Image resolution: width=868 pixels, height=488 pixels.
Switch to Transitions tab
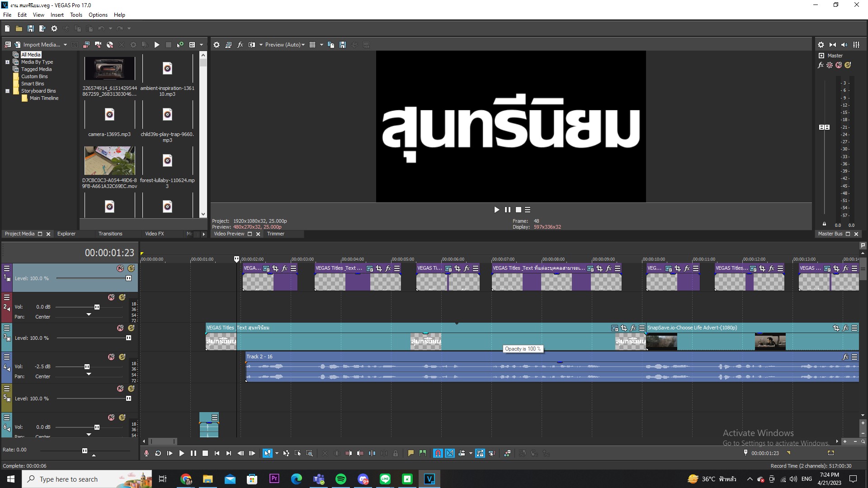pos(110,234)
